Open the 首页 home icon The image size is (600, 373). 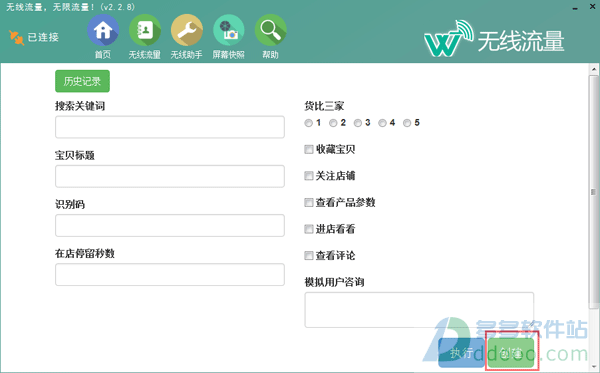coord(103,30)
